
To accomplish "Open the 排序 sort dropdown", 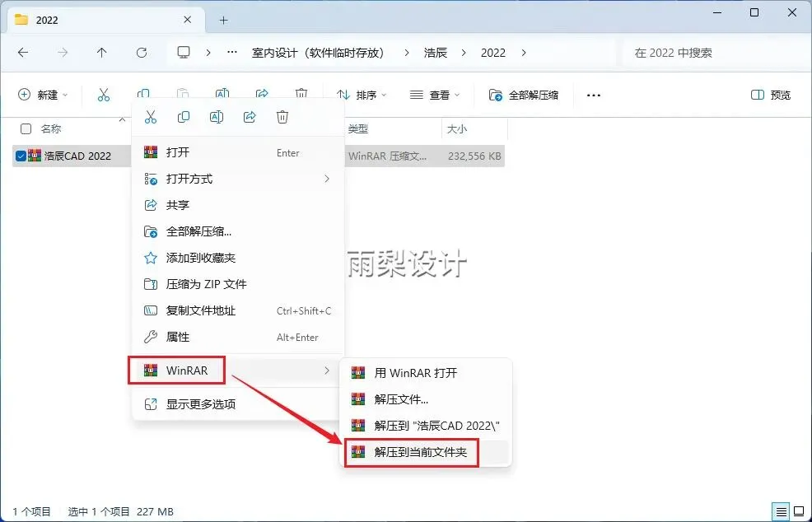I will (361, 96).
